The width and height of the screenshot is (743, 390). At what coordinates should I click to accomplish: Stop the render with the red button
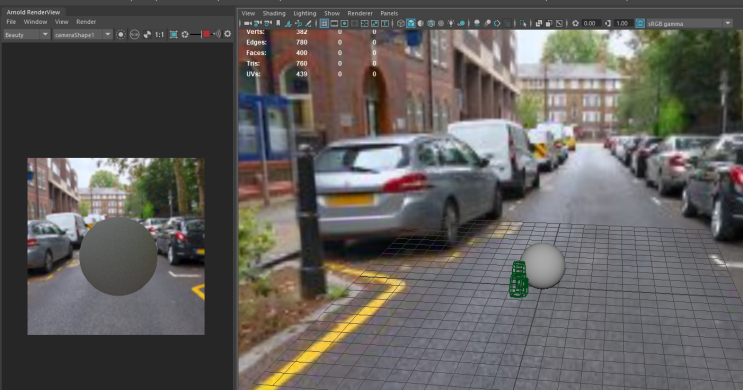[206, 34]
